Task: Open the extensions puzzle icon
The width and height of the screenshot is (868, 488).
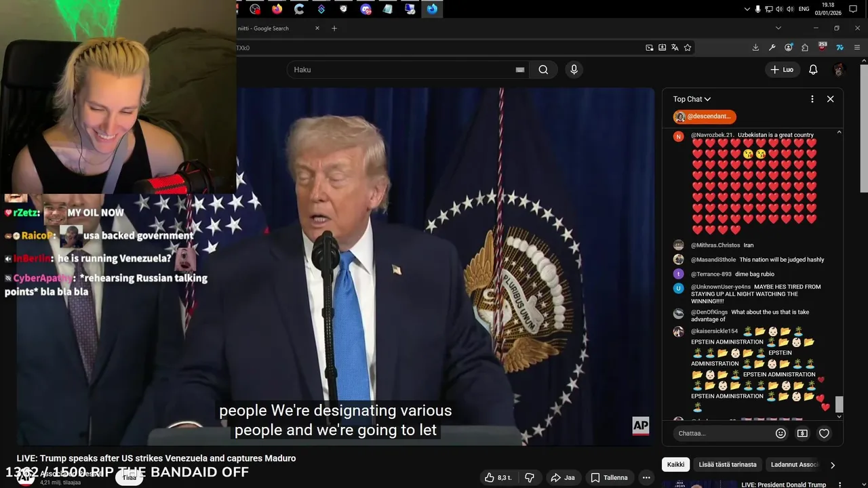Action: point(805,47)
